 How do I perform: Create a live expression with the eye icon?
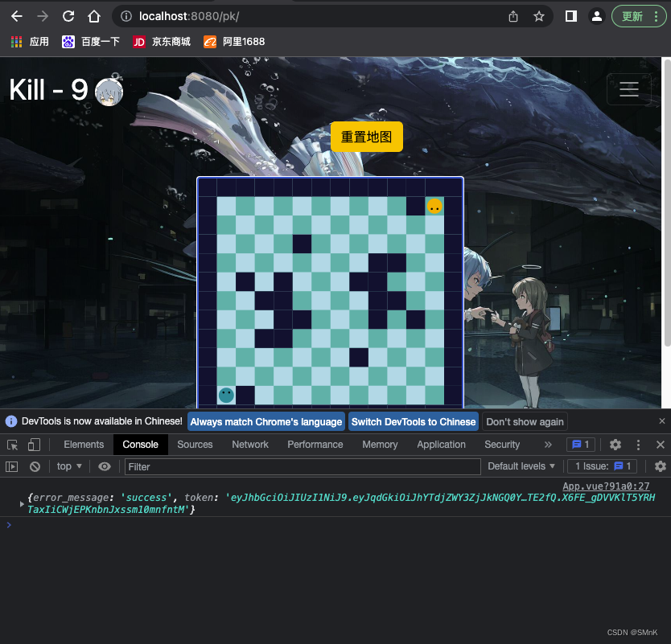tap(105, 466)
